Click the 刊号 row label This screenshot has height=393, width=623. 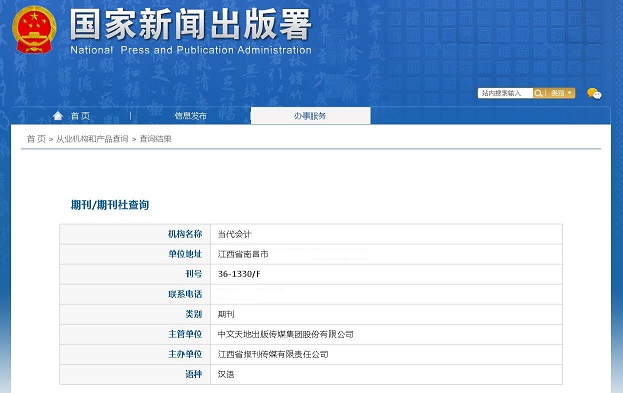pyautogui.click(x=193, y=274)
